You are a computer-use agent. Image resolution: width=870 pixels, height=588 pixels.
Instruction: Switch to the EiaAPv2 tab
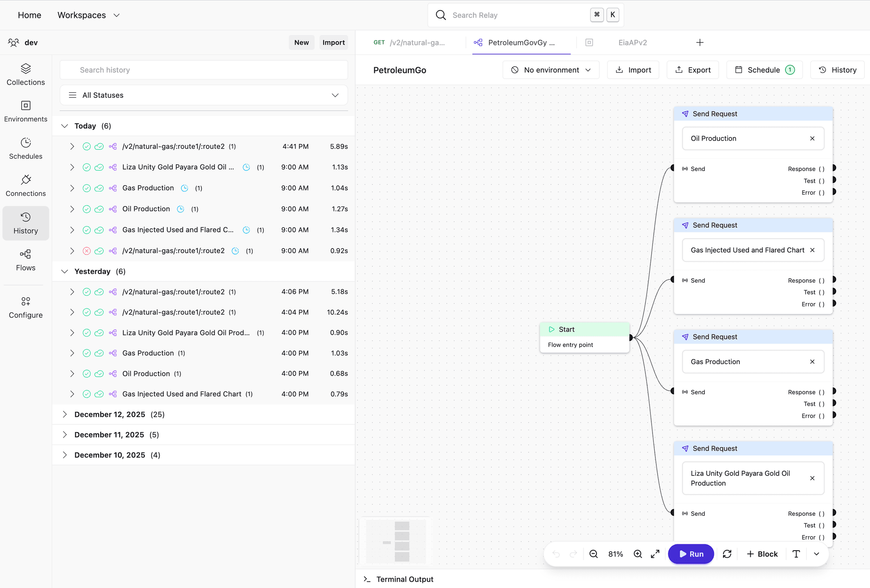coord(633,42)
